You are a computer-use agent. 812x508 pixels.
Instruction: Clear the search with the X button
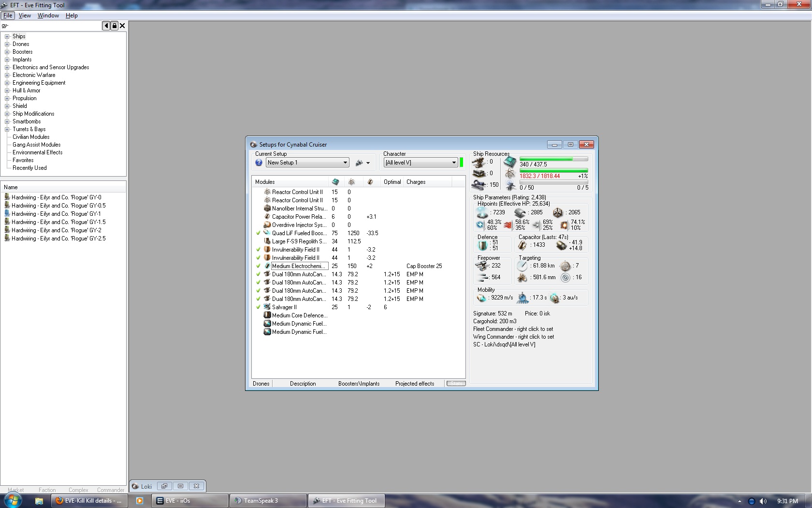[122, 26]
